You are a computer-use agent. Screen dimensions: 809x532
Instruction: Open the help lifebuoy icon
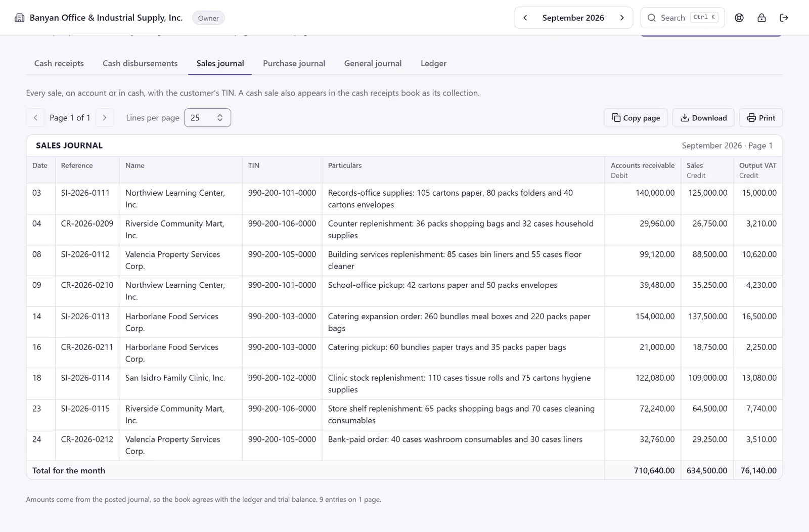pyautogui.click(x=739, y=18)
